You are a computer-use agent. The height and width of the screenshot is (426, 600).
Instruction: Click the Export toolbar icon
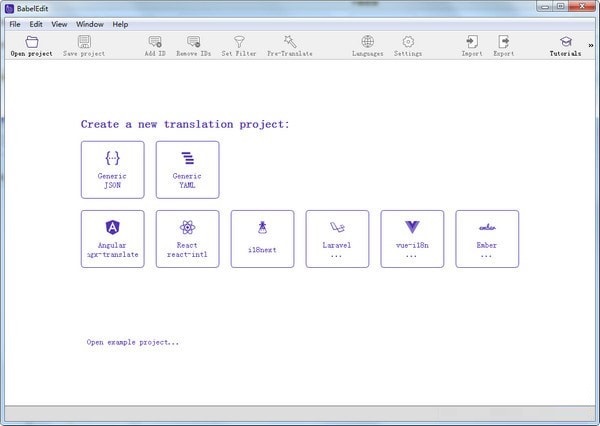(504, 43)
